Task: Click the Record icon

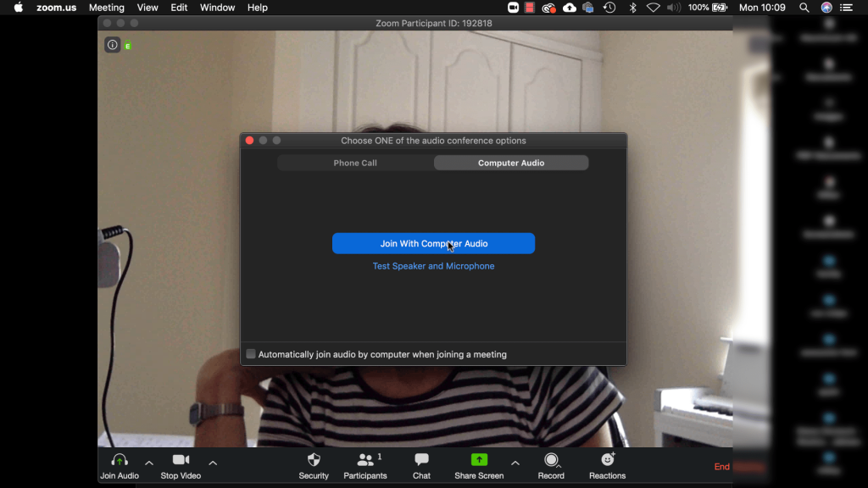Action: pos(551,460)
